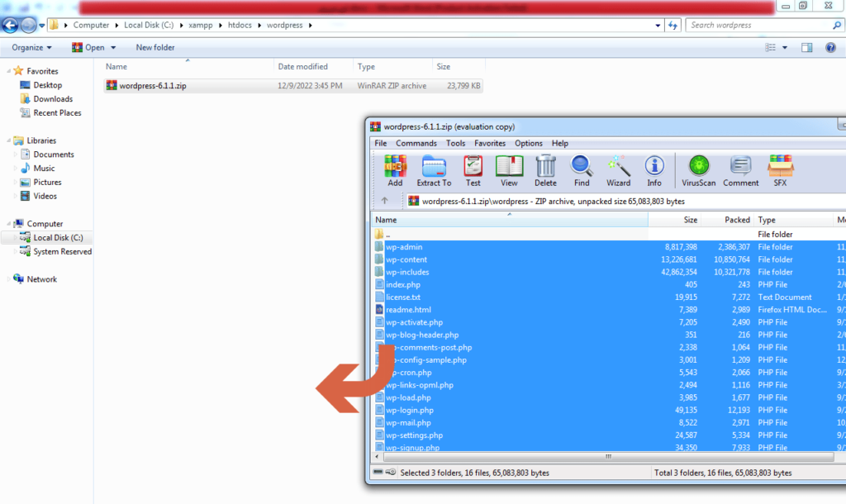Open the dropdown arrow next to Open

(113, 47)
